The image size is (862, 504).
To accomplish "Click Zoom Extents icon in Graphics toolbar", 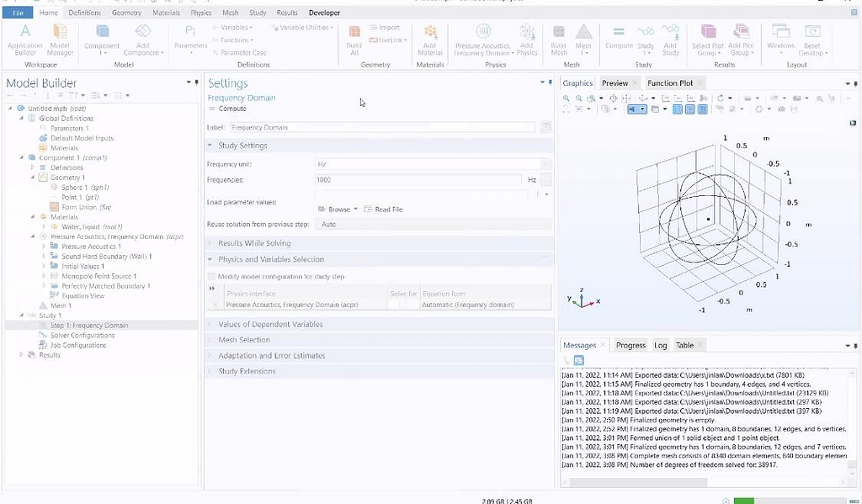I will click(x=614, y=98).
